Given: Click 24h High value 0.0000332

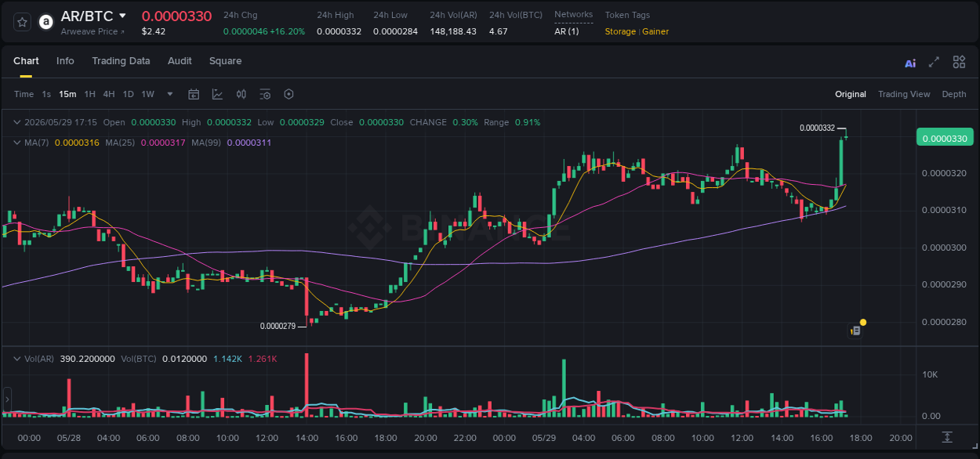Looking at the screenshot, I should (x=339, y=31).
